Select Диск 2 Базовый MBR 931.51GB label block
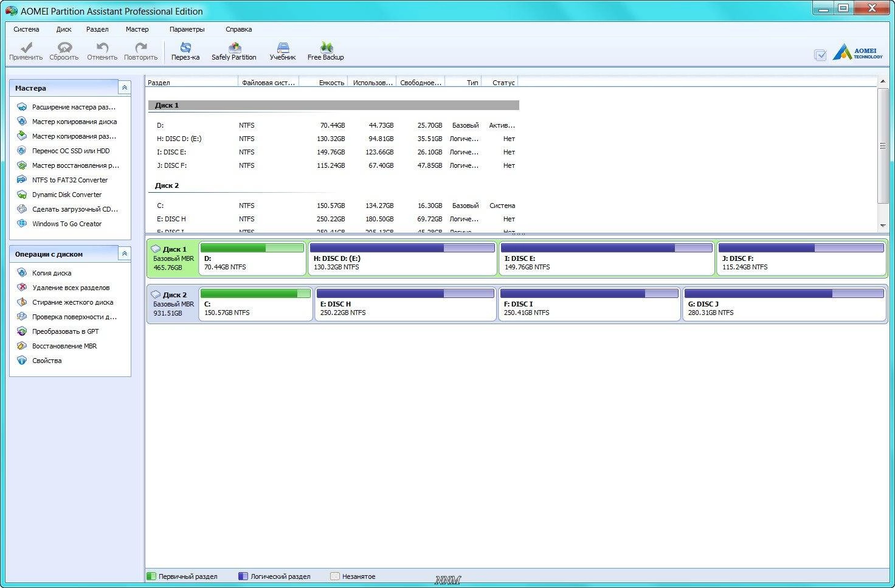 click(x=173, y=304)
